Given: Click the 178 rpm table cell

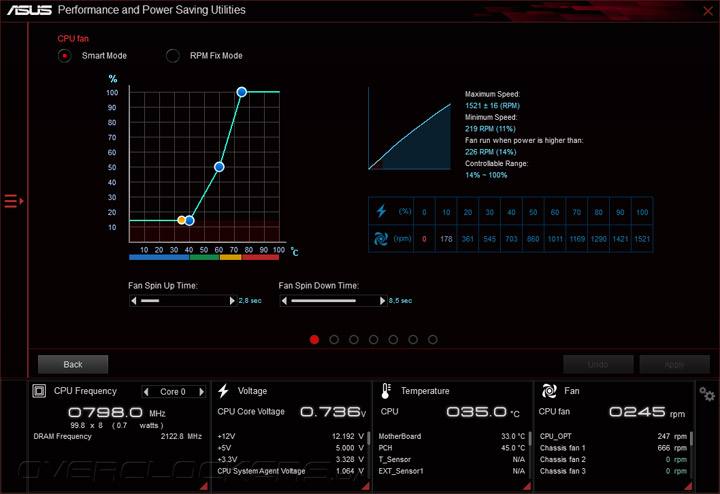Looking at the screenshot, I should 446,239.
